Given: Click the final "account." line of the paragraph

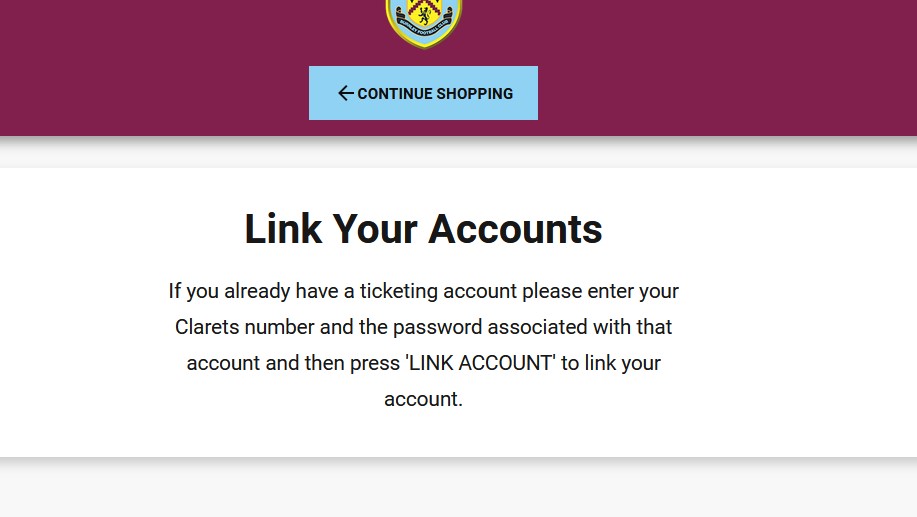Looking at the screenshot, I should point(423,399).
